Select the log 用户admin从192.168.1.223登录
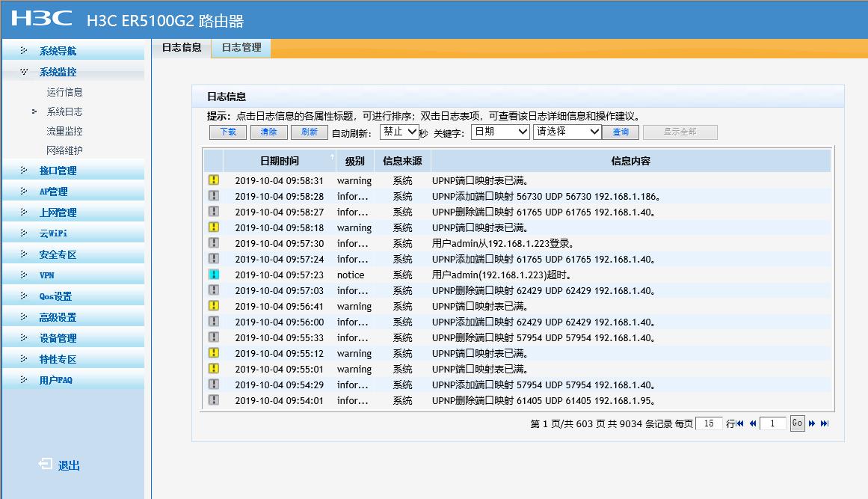The image size is (868, 499). (503, 243)
